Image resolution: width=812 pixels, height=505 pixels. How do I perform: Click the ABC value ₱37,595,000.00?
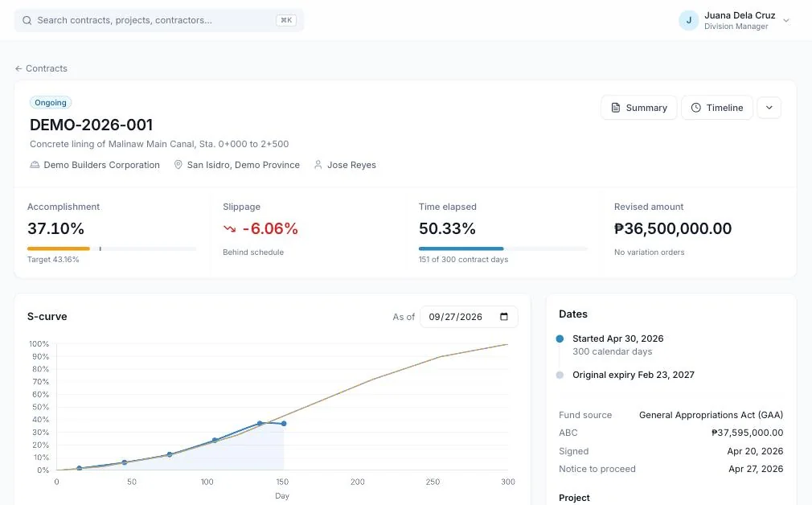[747, 433]
